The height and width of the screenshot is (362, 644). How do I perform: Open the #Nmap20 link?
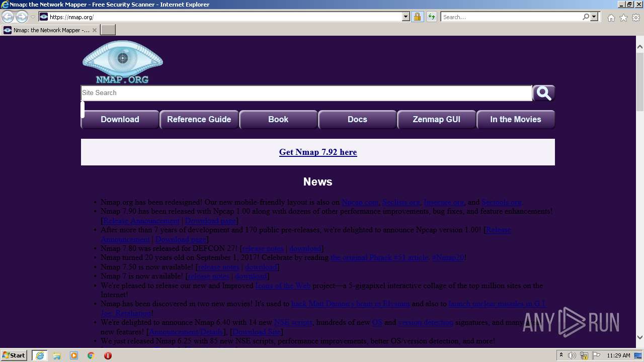tap(448, 257)
